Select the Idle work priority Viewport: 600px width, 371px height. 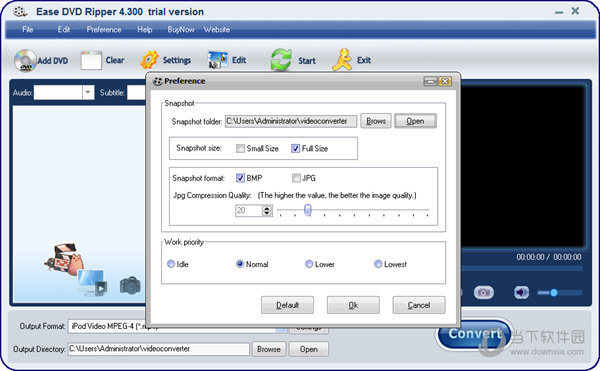pos(171,264)
